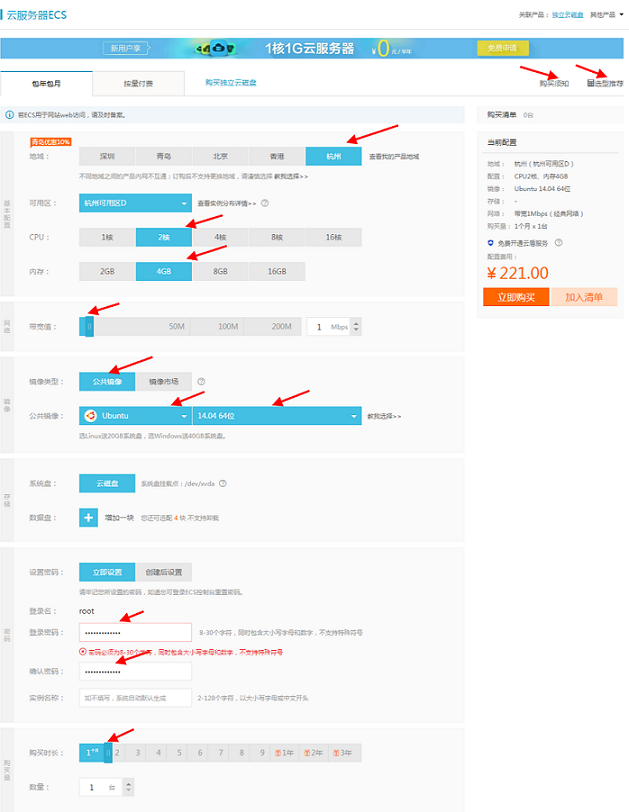This screenshot has height=812, width=629.
Task: Choose the 4核 CPU option
Action: coord(220,237)
